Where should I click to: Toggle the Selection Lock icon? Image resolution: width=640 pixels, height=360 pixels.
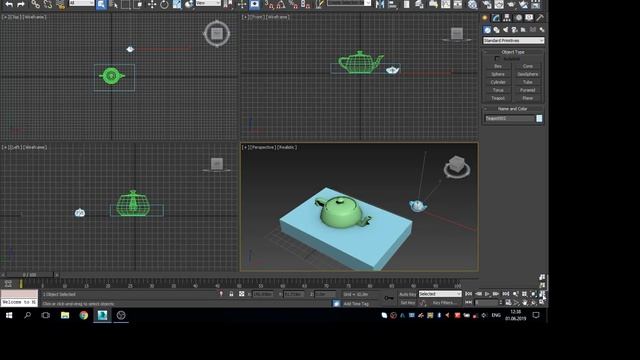(x=231, y=294)
